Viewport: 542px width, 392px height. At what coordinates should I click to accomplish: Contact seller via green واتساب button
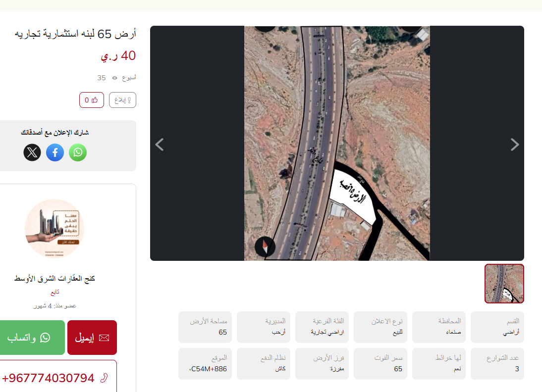pos(32,338)
